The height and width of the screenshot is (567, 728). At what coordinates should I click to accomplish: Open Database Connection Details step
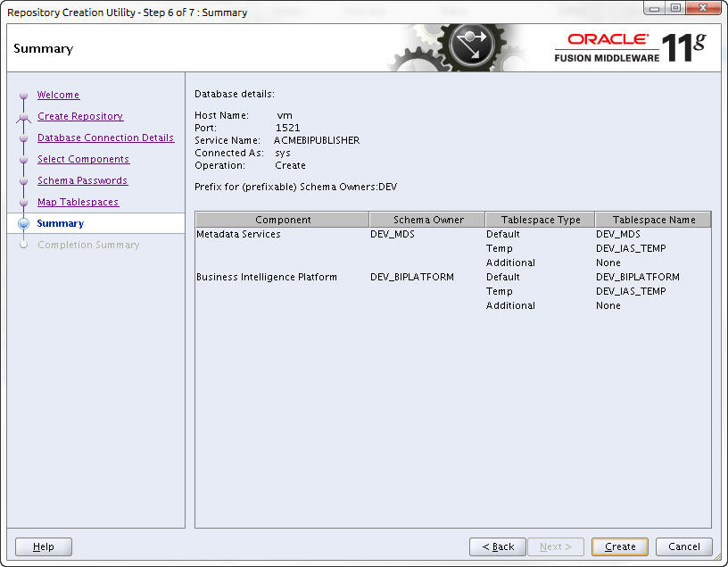pyautogui.click(x=106, y=138)
